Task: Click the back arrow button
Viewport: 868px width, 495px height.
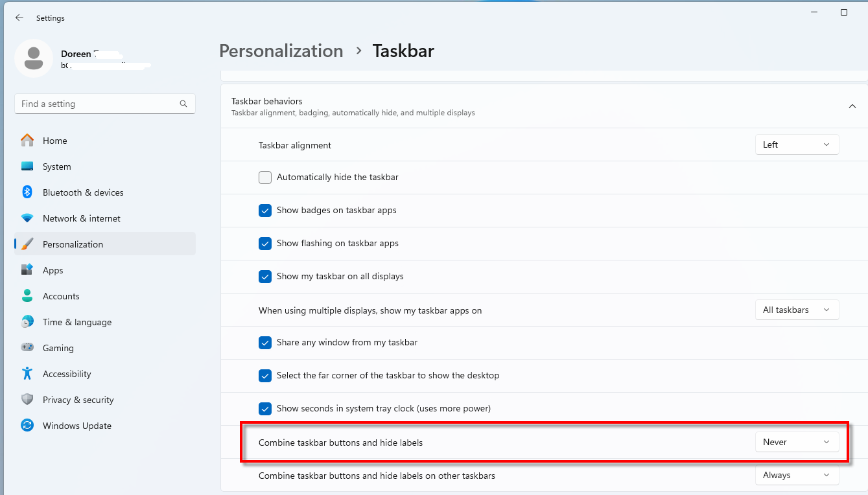Action: click(x=19, y=17)
